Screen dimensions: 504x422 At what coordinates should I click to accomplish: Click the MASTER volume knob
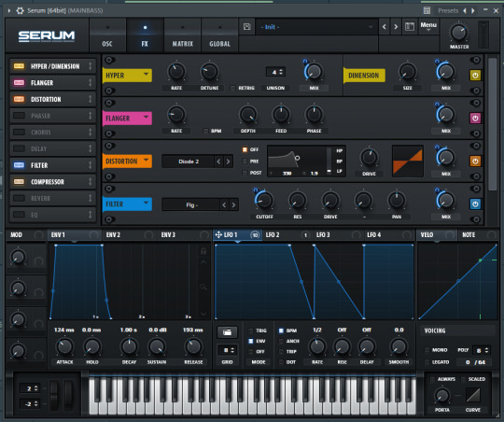click(459, 33)
